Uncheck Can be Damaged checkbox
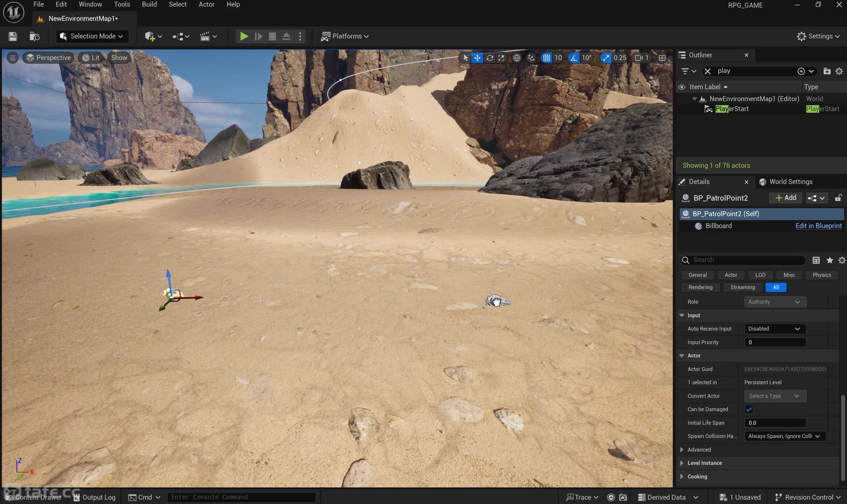847x504 pixels. click(748, 409)
